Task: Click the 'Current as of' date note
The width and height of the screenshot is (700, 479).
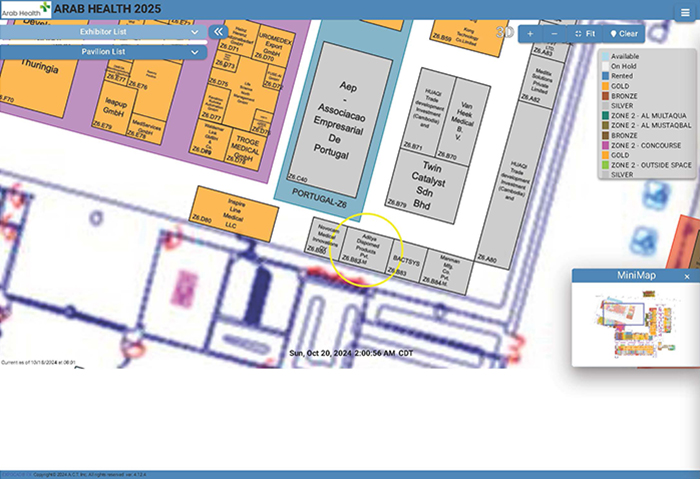Action: (x=38, y=362)
